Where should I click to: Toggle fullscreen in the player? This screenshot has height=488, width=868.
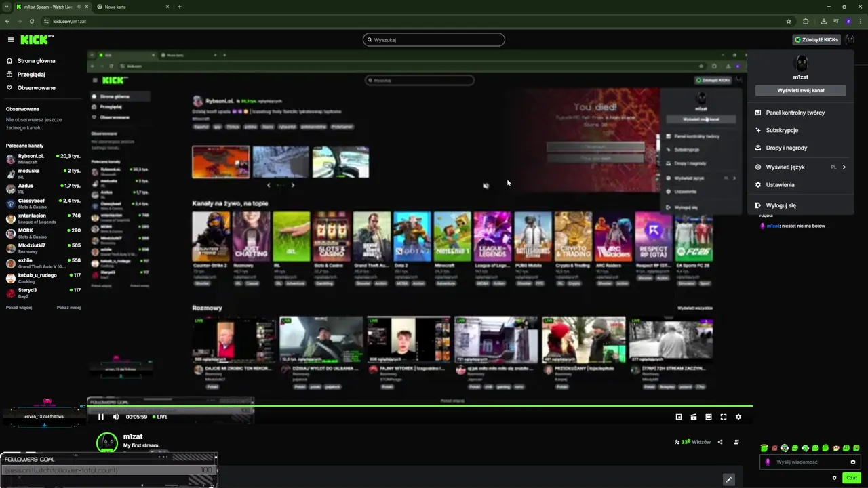[724, 417]
